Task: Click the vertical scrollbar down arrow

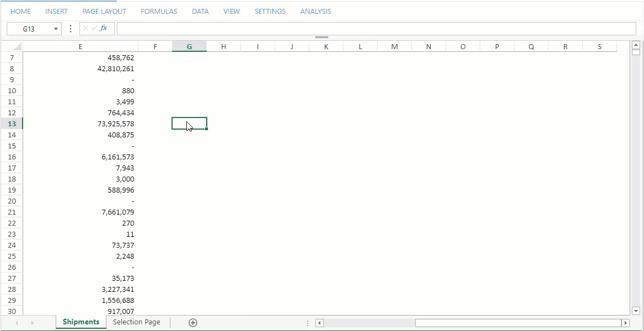Action: tap(636, 311)
